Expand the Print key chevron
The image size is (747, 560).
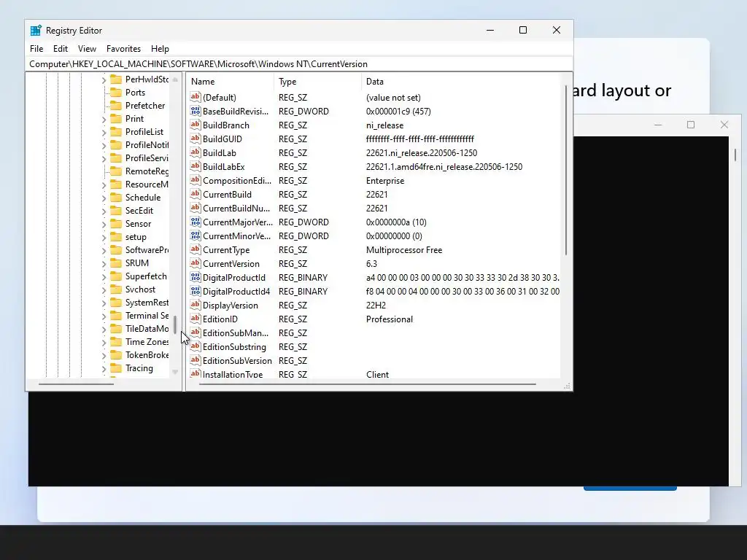104,119
